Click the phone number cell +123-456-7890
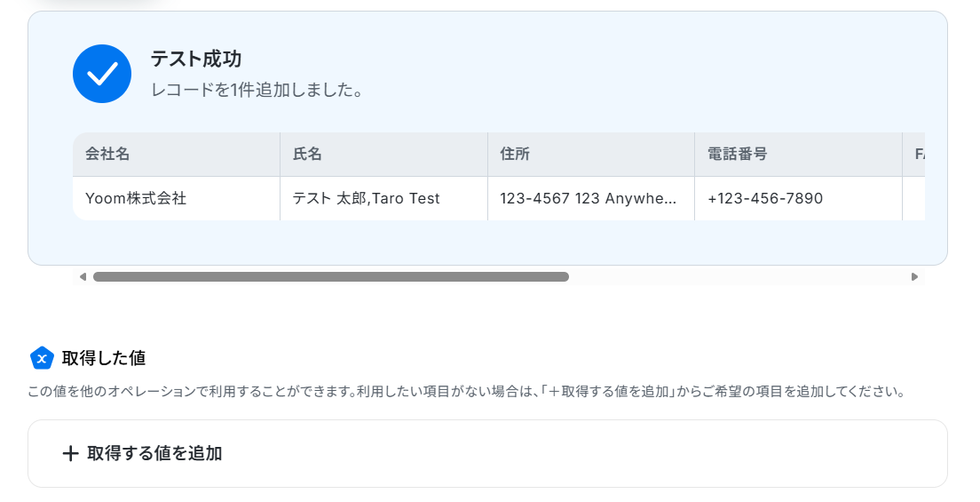 tap(799, 198)
